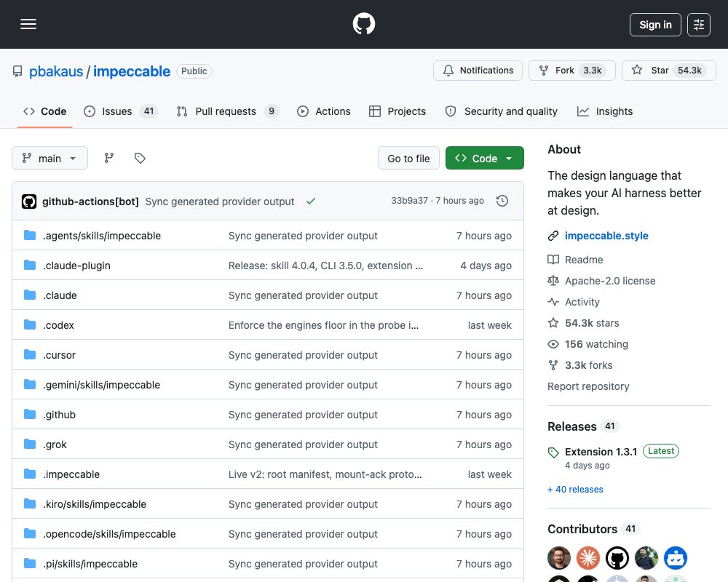
Task: Open the Actions tab
Action: tap(324, 111)
